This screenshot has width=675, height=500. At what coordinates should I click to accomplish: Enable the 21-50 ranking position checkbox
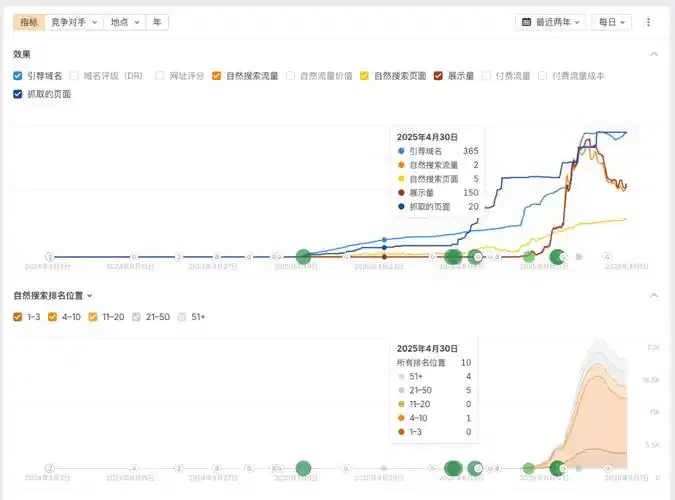point(136,317)
